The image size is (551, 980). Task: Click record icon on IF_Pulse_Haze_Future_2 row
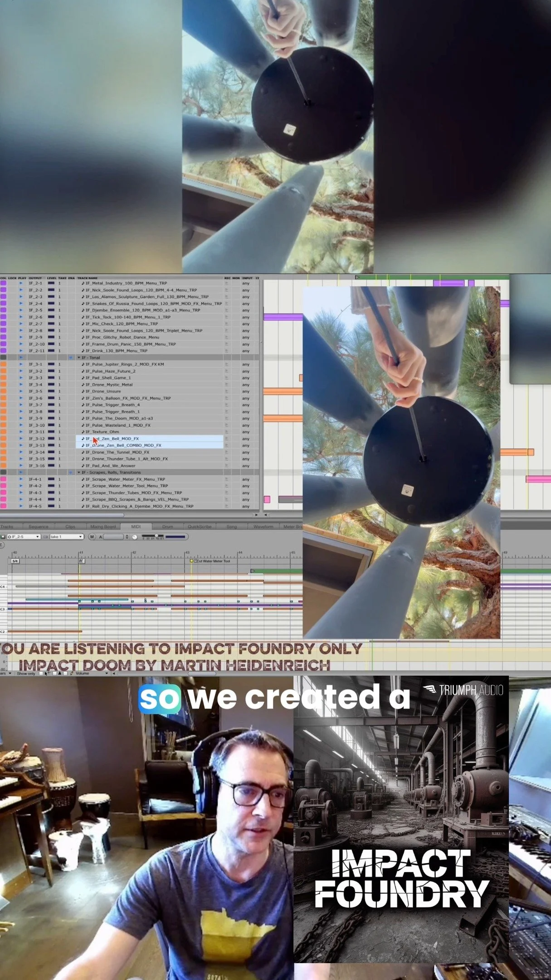pyautogui.click(x=226, y=371)
